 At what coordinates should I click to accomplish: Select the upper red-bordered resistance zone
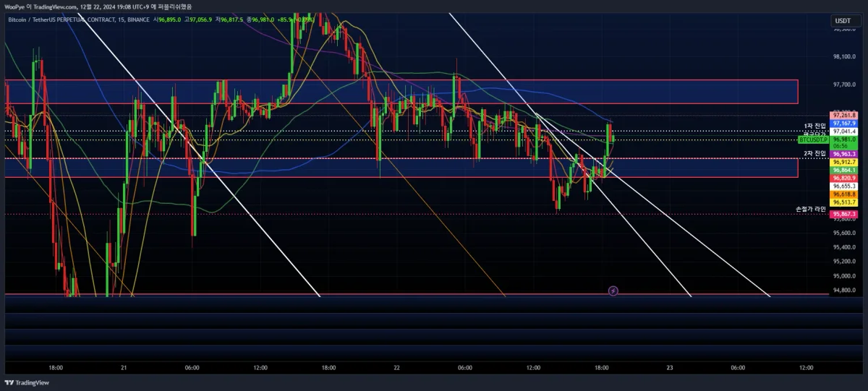point(401,92)
